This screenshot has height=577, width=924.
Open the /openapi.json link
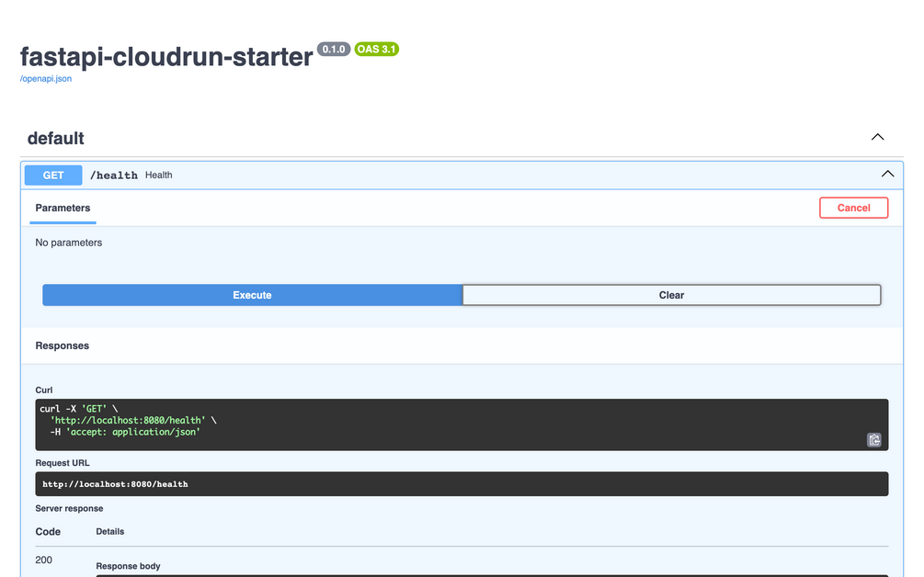point(46,79)
